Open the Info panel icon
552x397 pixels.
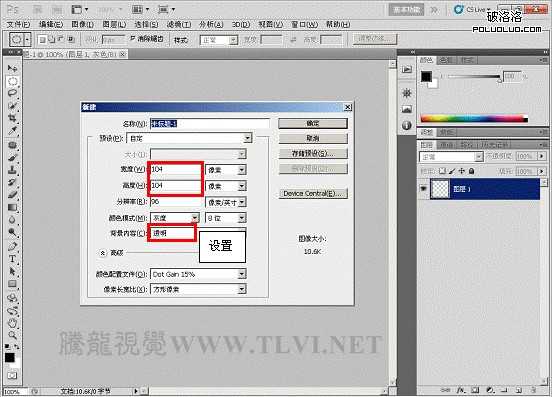tap(407, 125)
